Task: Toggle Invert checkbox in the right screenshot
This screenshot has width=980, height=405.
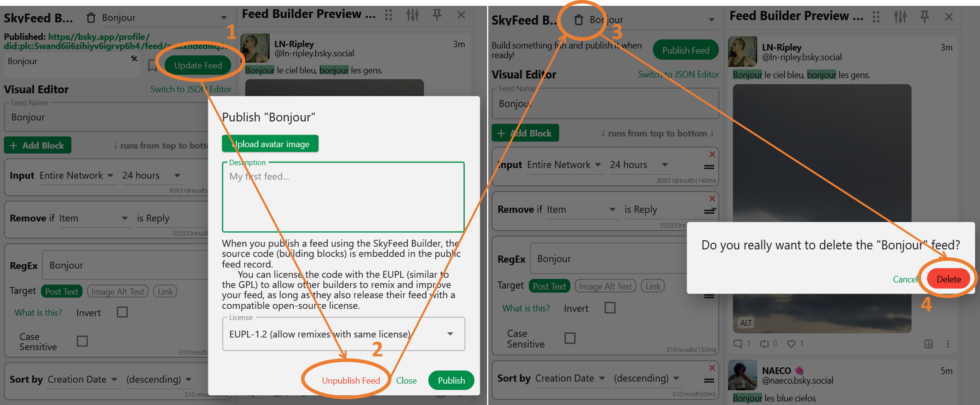Action: click(610, 308)
